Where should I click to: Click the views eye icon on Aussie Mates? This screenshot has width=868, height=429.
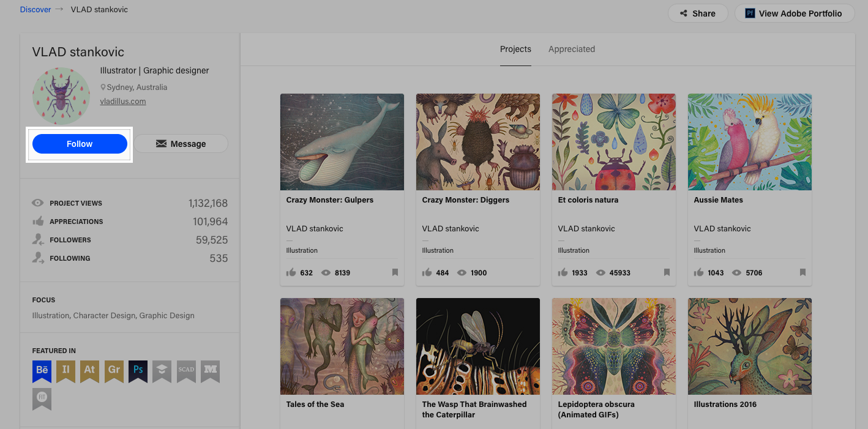737,272
